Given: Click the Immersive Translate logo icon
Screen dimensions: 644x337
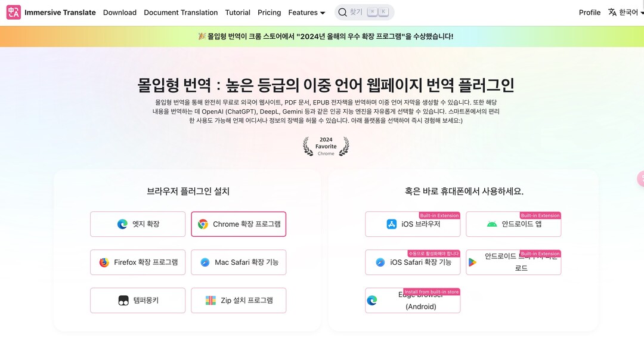Looking at the screenshot, I should 13,12.
